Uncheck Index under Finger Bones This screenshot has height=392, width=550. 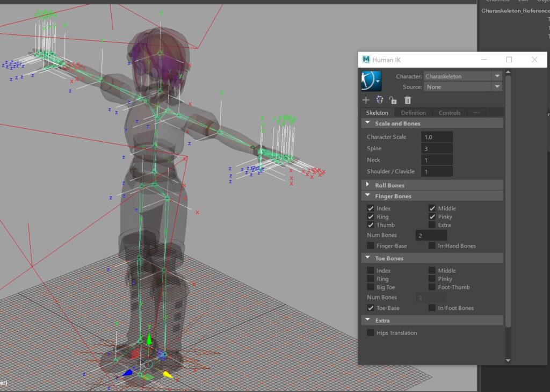(x=371, y=208)
